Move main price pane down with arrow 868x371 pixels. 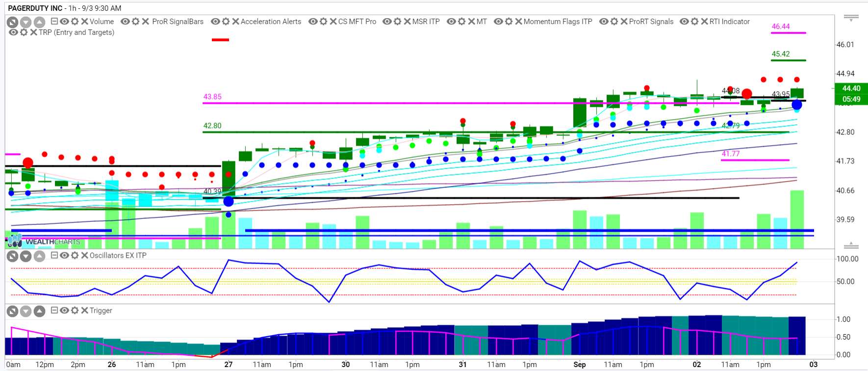[26, 22]
